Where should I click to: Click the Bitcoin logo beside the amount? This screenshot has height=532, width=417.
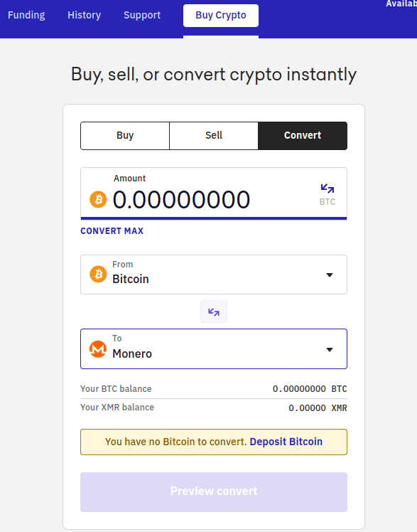point(98,199)
